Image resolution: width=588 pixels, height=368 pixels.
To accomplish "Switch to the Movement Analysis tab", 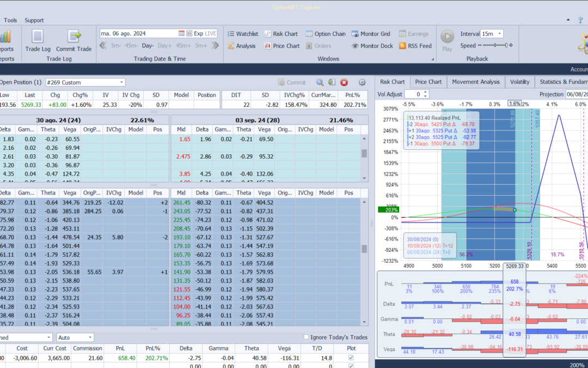I will [476, 82].
